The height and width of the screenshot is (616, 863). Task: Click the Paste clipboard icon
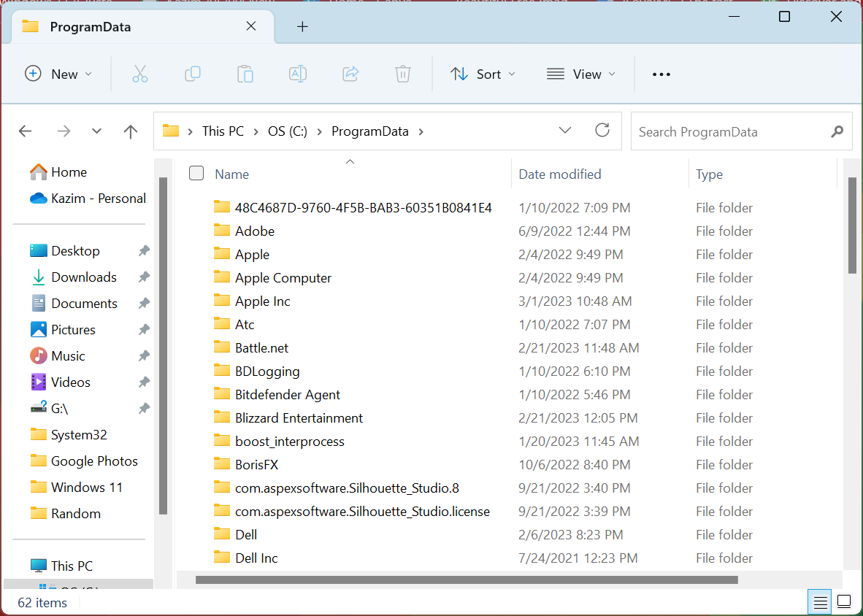[x=245, y=74]
